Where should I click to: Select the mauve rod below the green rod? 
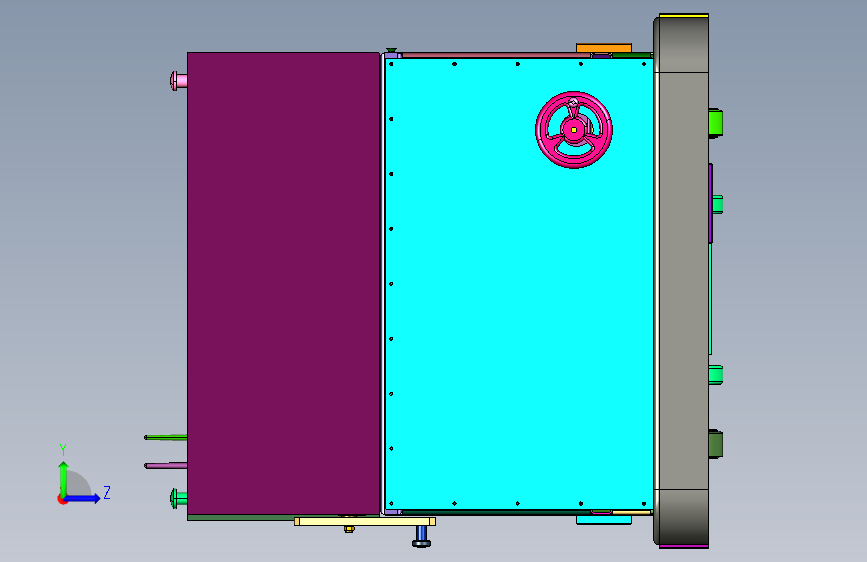pyautogui.click(x=166, y=466)
